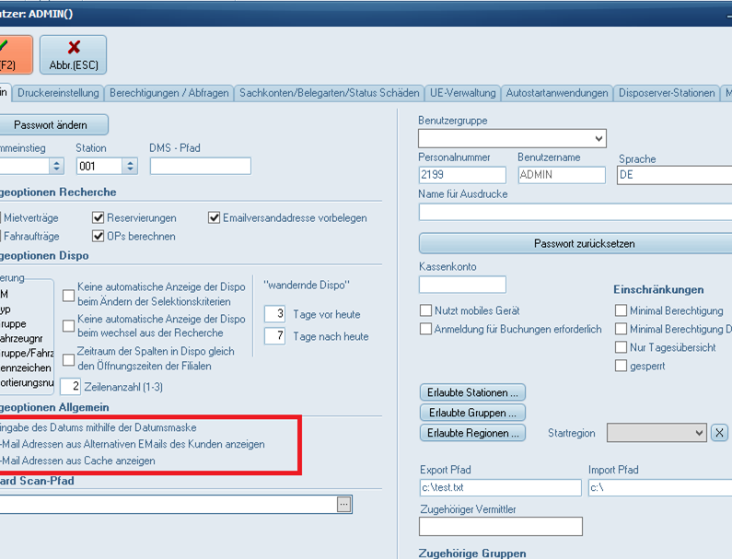Click the red X Abbr.(ESC) cancel button
This screenshot has width=732, height=560.
pyautogui.click(x=73, y=54)
